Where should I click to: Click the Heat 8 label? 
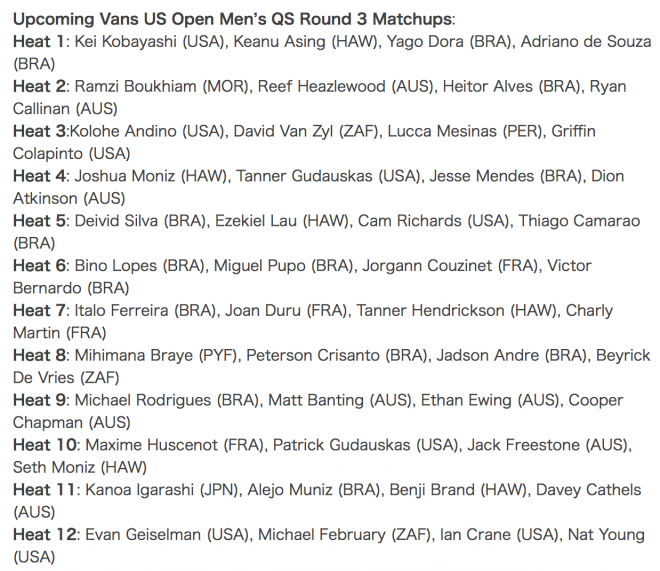pos(39,355)
